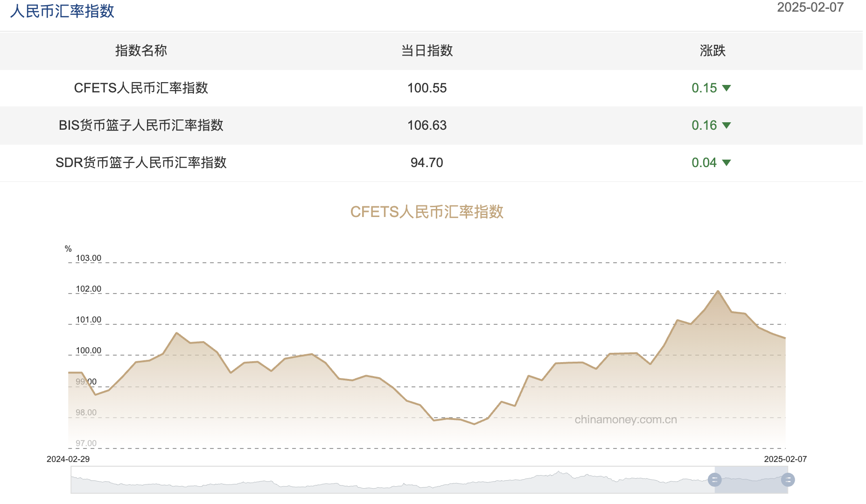The image size is (866, 504).
Task: Expand the 当日指数 column header
Action: coord(427,51)
